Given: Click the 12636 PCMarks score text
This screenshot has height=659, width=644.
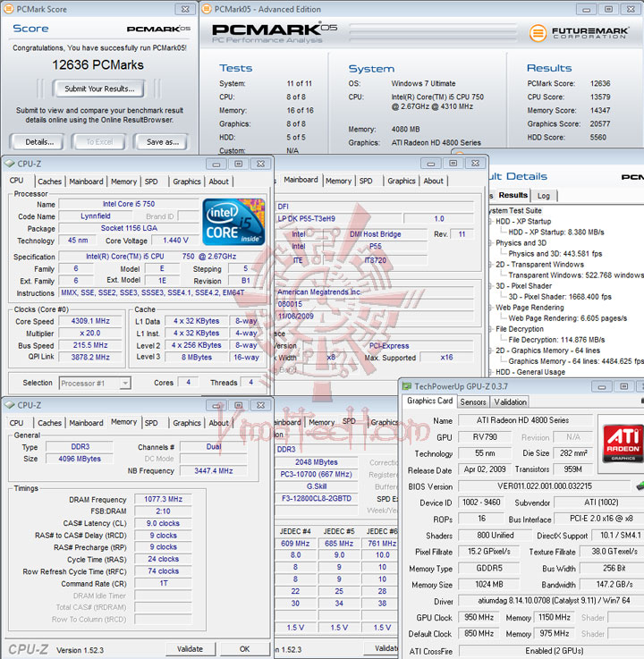Looking at the screenshot, I should [x=98, y=64].
